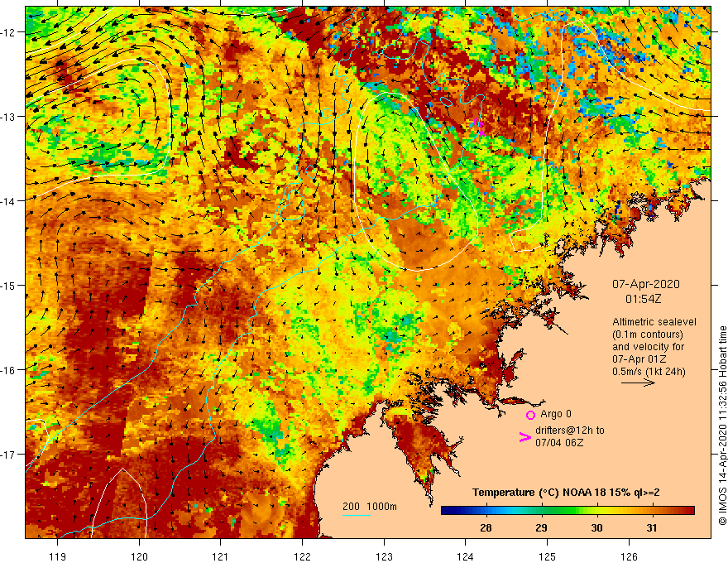Image resolution: width=728 pixels, height=563 pixels.
Task: Click the velocity scale arrow in legend
Action: pyautogui.click(x=638, y=383)
